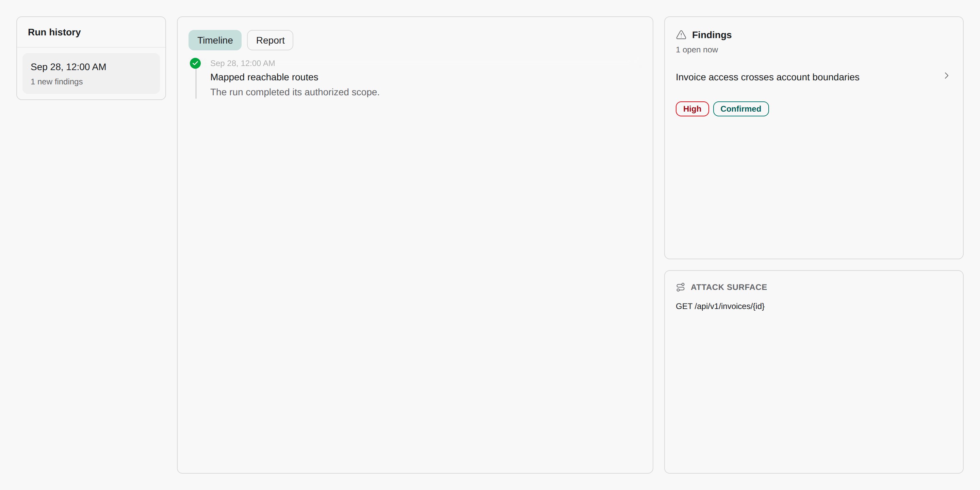Expand the invoice finding chevron arrow
The image size is (980, 490).
947,76
